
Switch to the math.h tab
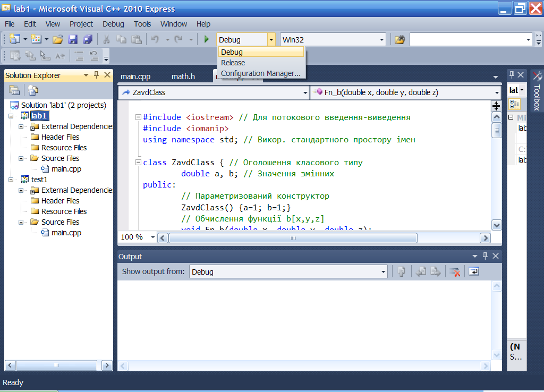click(x=183, y=76)
